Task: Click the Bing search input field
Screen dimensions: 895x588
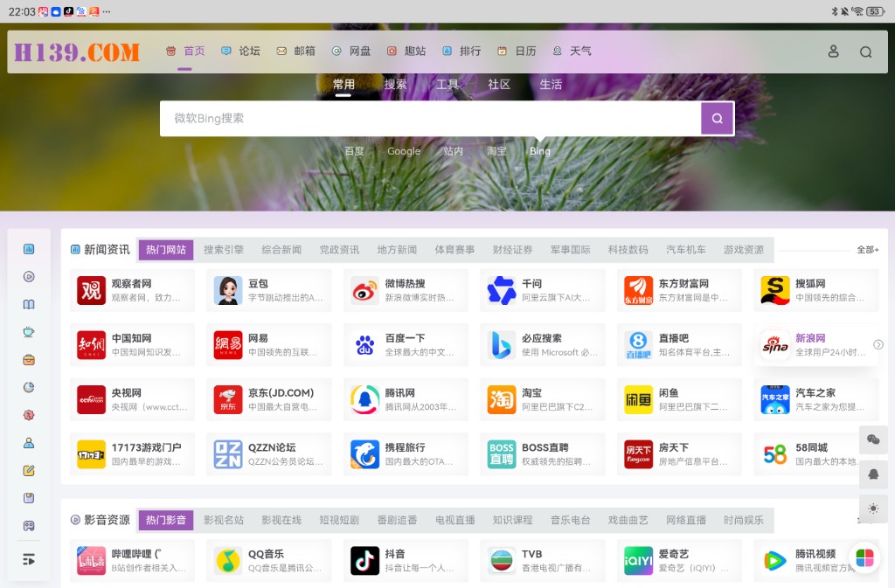Action: [x=430, y=119]
